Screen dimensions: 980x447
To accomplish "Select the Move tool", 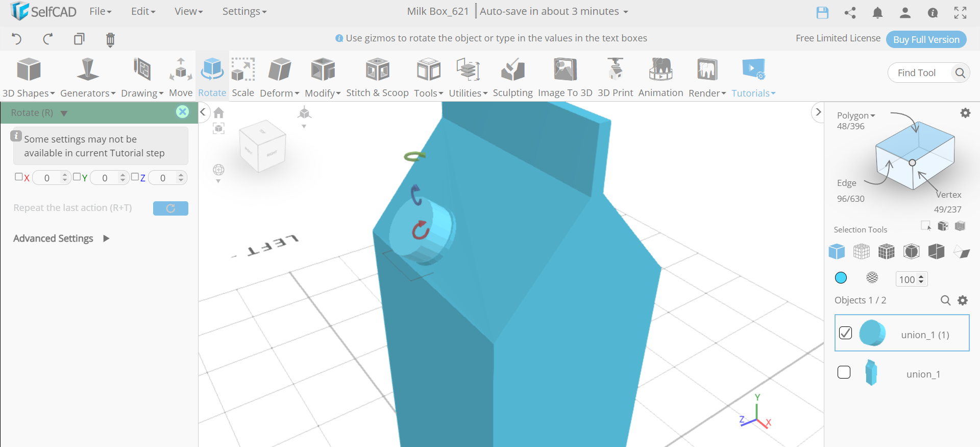I will (181, 78).
